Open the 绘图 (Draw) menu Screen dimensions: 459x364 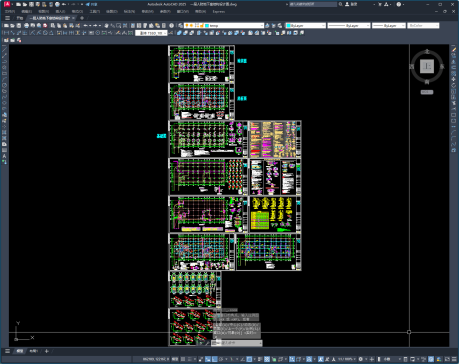112,11
